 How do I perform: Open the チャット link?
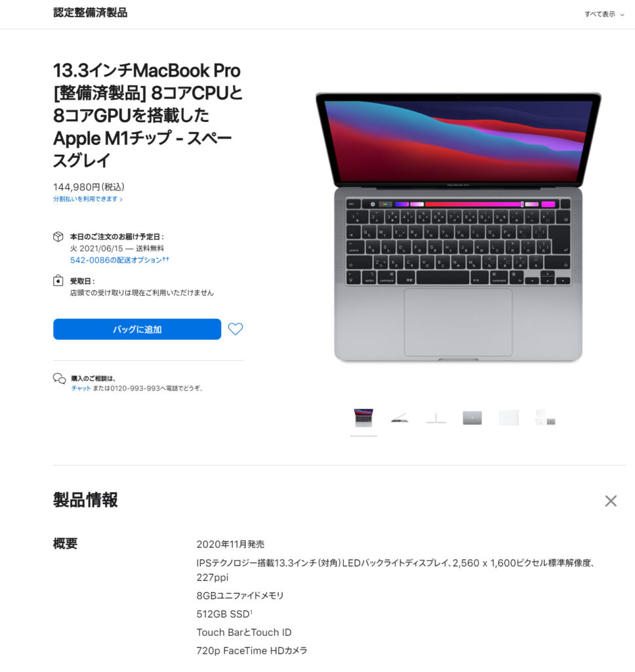click(x=81, y=388)
